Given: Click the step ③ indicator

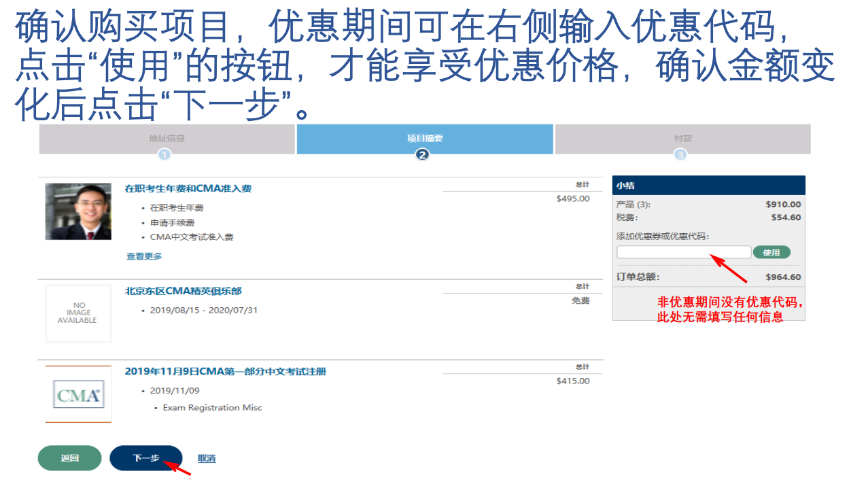Looking at the screenshot, I should coord(682,154).
